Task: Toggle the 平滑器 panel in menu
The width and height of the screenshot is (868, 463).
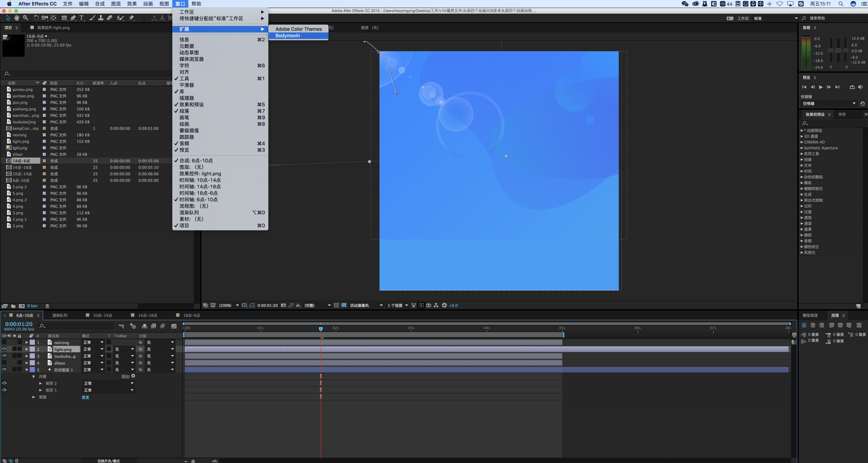Action: click(x=187, y=85)
